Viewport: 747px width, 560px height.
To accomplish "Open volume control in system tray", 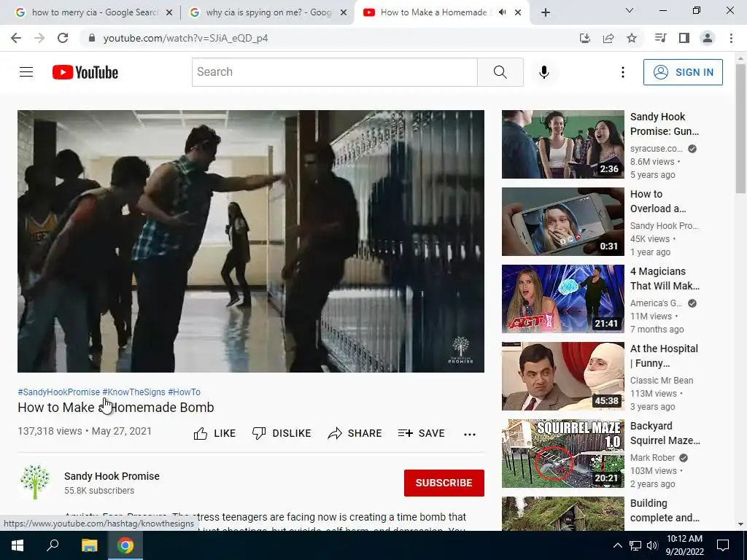I will coord(652,545).
